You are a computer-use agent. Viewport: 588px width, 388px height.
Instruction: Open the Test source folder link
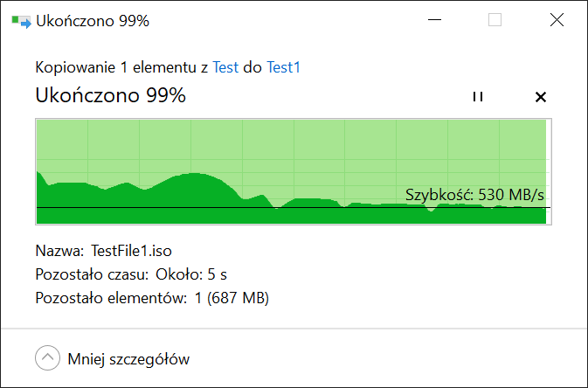coord(225,67)
